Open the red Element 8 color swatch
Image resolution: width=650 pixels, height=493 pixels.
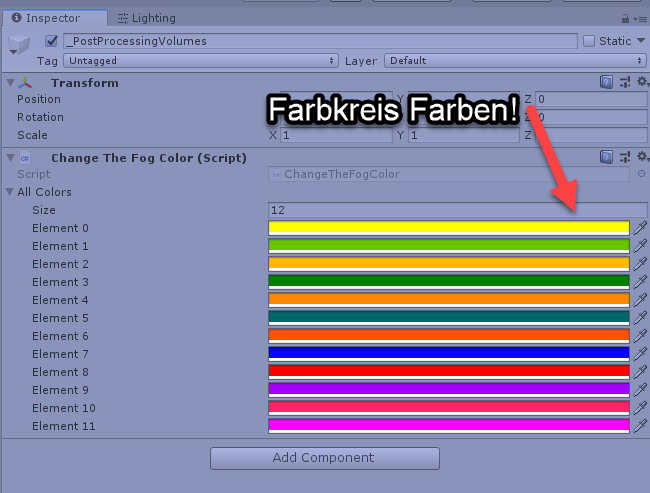point(449,372)
